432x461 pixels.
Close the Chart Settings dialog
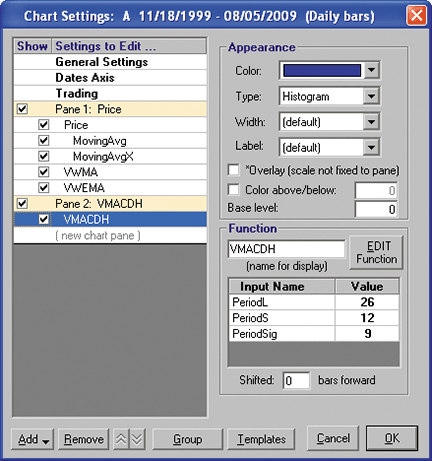[x=416, y=15]
